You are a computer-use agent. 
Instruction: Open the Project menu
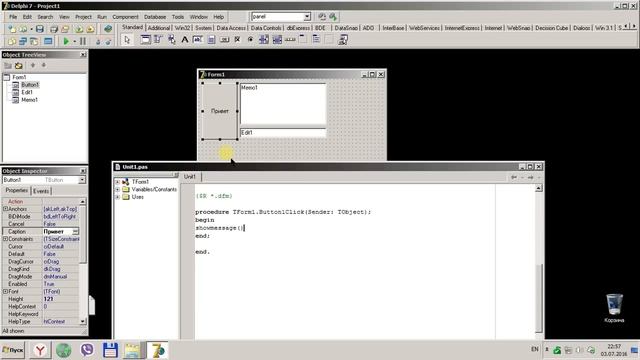[83, 17]
